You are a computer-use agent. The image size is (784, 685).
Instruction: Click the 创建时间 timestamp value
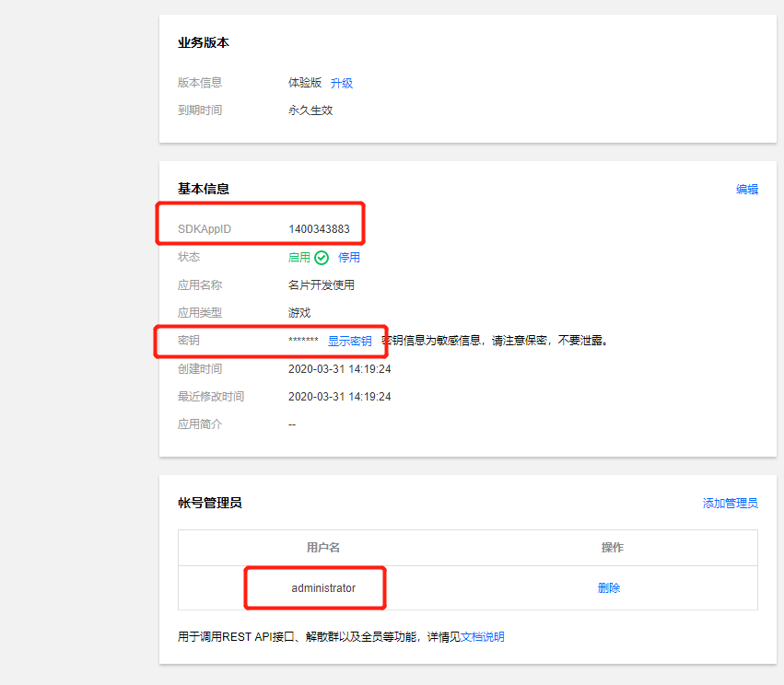tap(340, 368)
